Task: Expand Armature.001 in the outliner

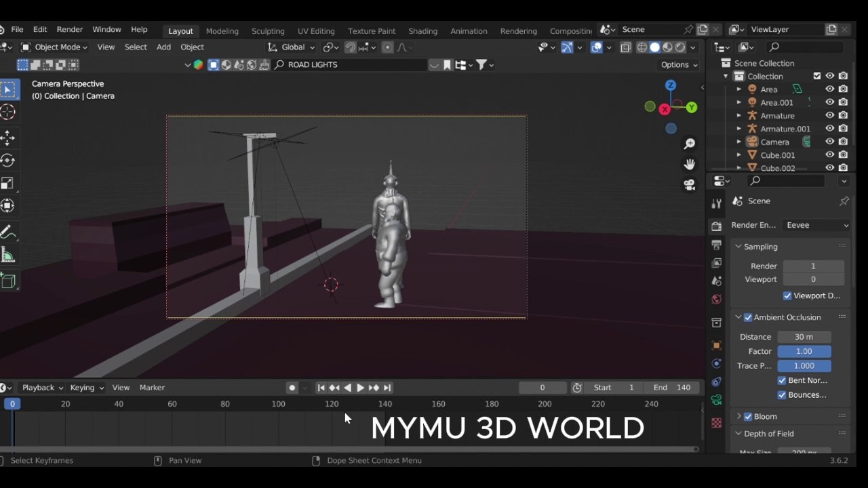Action: (x=739, y=129)
